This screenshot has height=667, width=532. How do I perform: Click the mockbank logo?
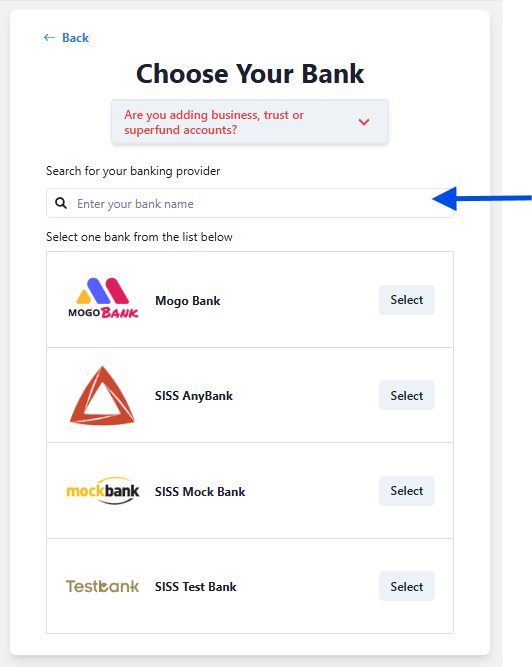pos(103,491)
